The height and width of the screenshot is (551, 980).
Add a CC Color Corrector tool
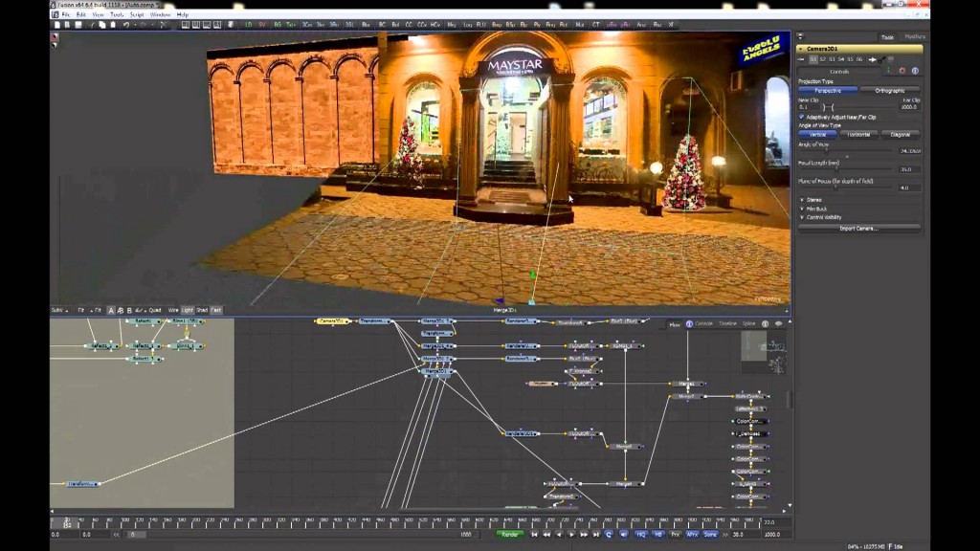click(409, 25)
